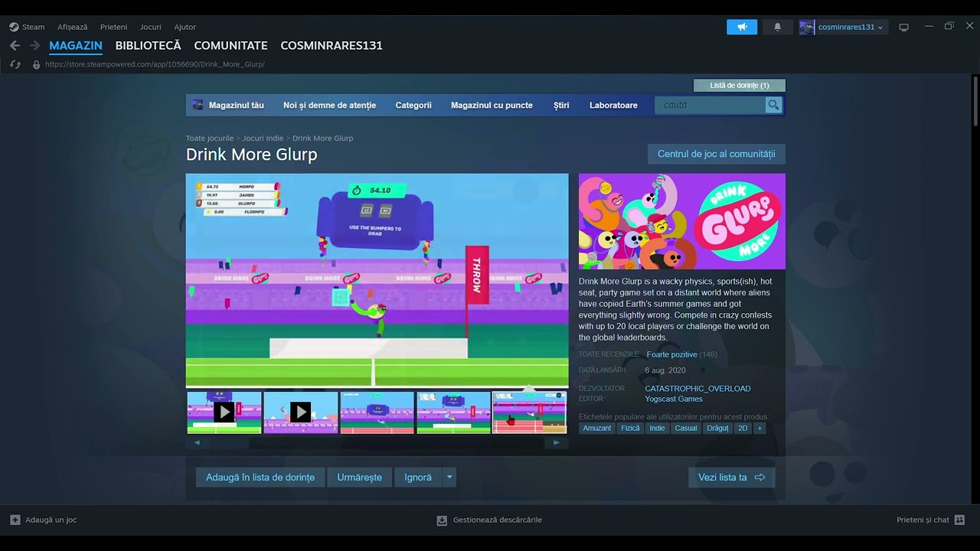
Task: Play the first video thumbnail
Action: [224, 412]
